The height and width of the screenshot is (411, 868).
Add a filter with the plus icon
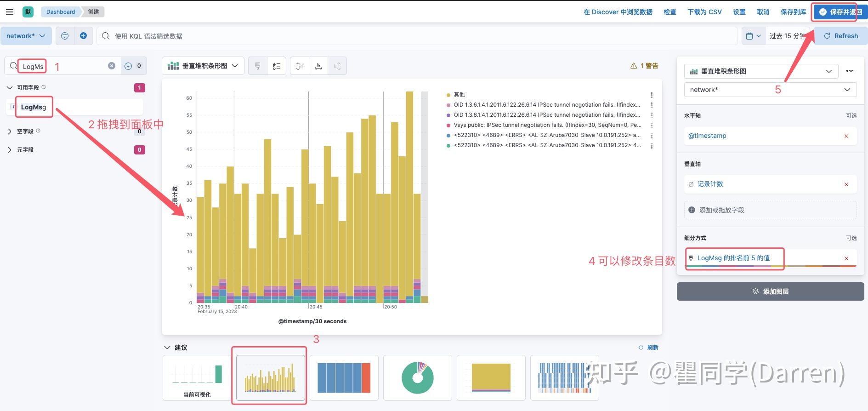(x=83, y=36)
